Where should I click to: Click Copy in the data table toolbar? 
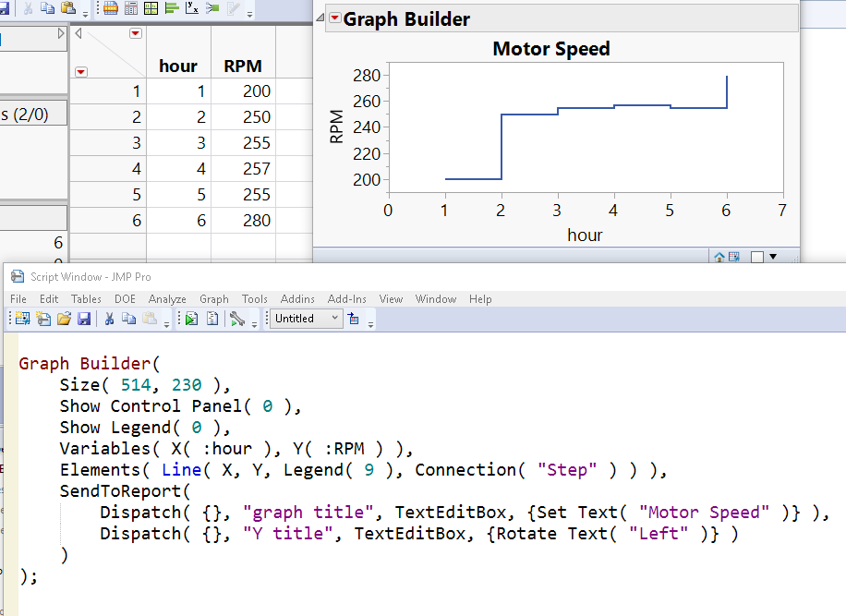tap(47, 7)
